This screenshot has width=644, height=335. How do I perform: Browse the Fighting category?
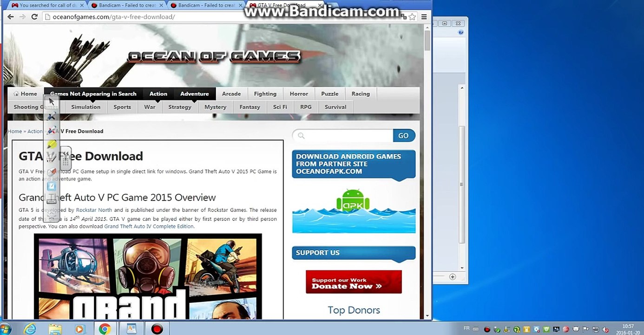265,94
